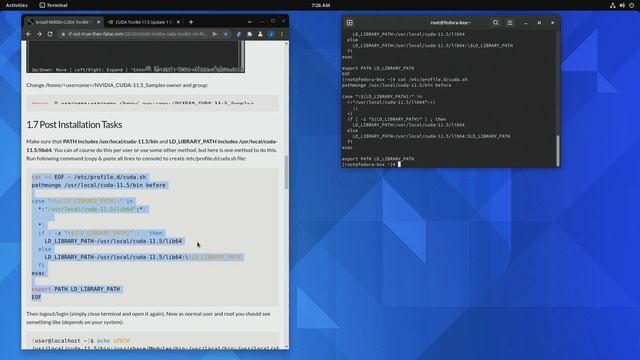Click the 'cat << EOF > /etc/profile.d/cuda.sh' line in the browser

[x=89, y=177]
